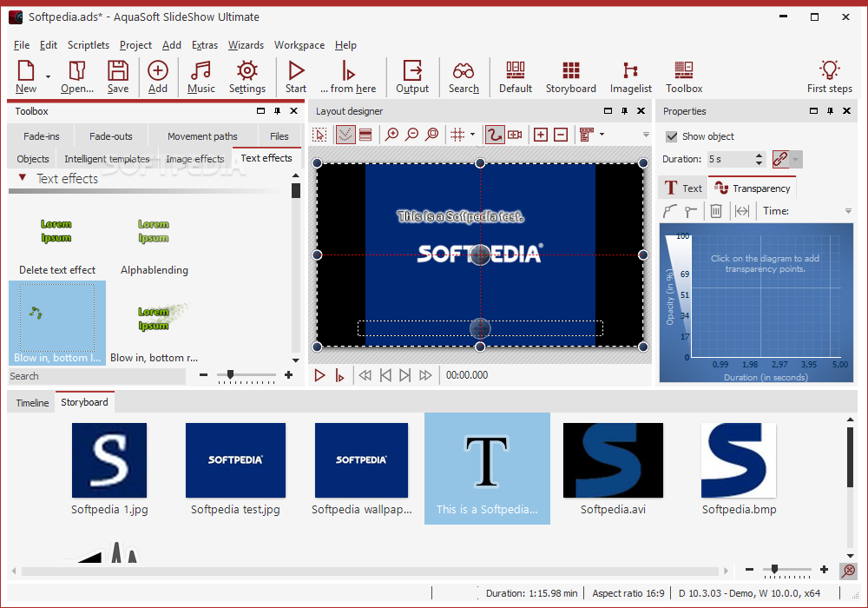Screen dimensions: 868x608
Task: Switch to the Image effects tab
Action: click(x=194, y=159)
